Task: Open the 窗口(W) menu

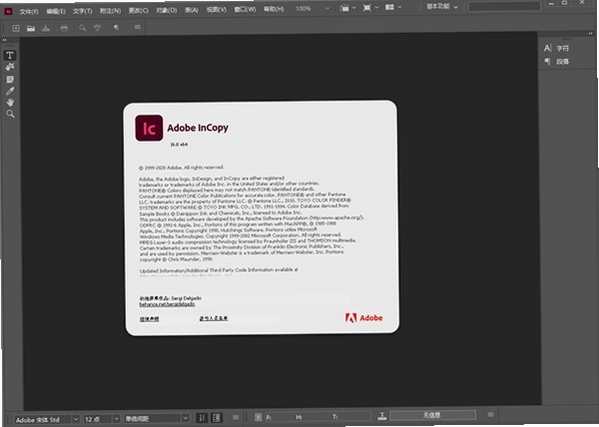Action: (x=245, y=9)
